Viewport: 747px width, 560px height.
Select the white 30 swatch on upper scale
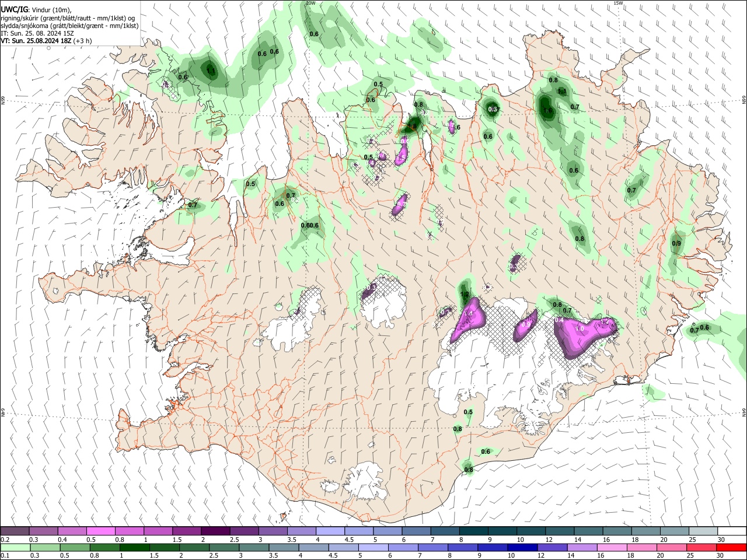coord(732,531)
